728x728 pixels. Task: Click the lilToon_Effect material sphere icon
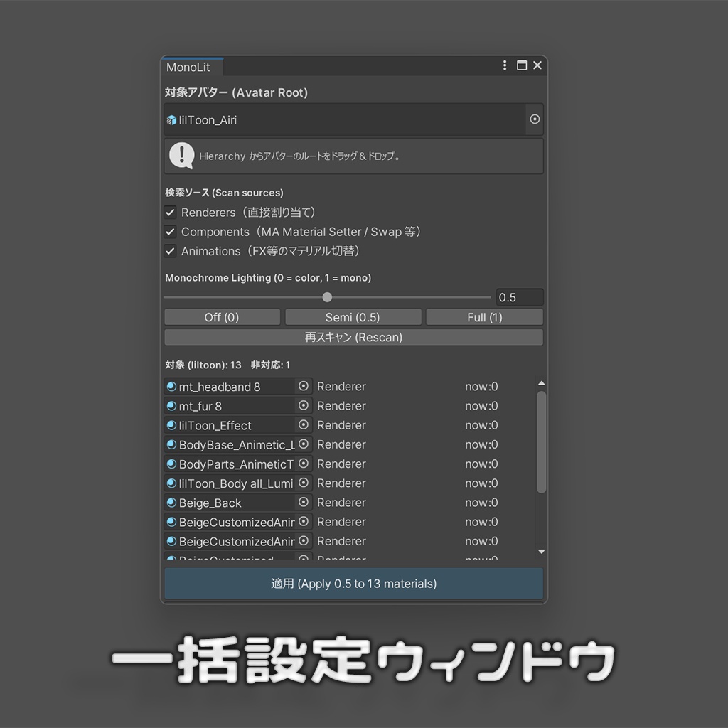[x=171, y=425]
